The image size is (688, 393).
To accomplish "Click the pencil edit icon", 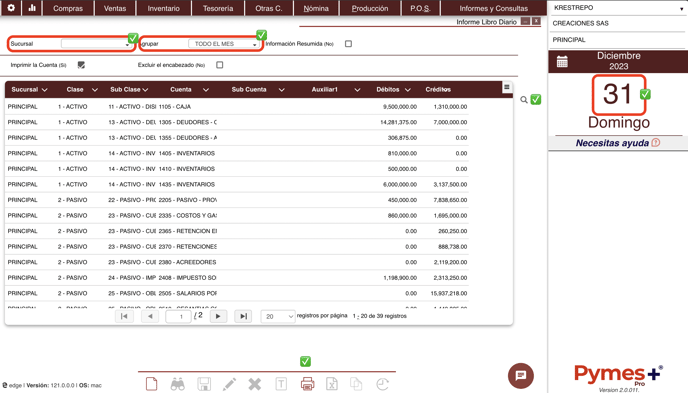I will pos(229,384).
